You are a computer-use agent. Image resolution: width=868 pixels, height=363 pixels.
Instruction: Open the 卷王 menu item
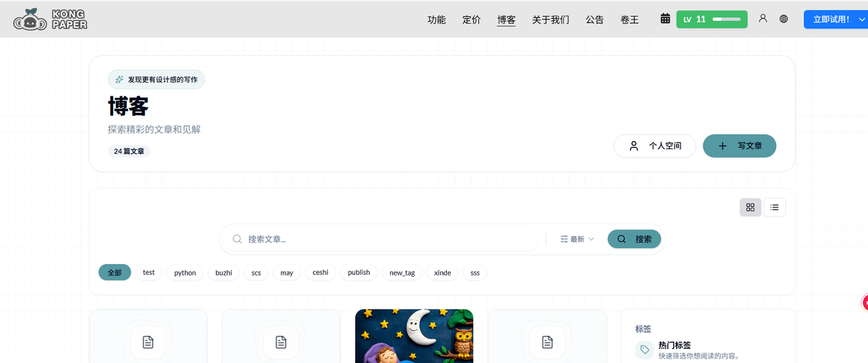tap(629, 20)
